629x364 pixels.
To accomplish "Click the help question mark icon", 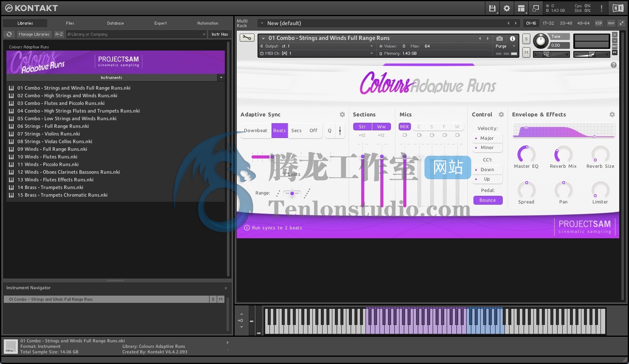I will click(x=613, y=65).
